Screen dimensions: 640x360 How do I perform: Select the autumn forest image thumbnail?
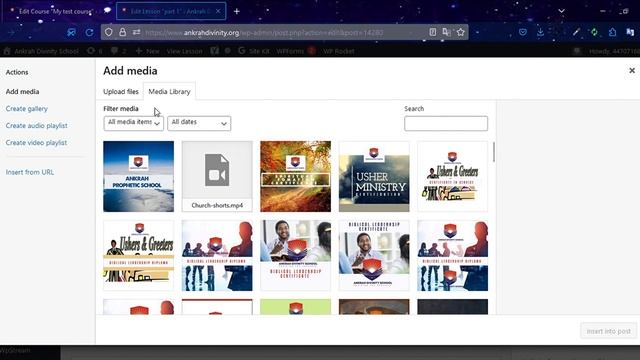(x=296, y=176)
